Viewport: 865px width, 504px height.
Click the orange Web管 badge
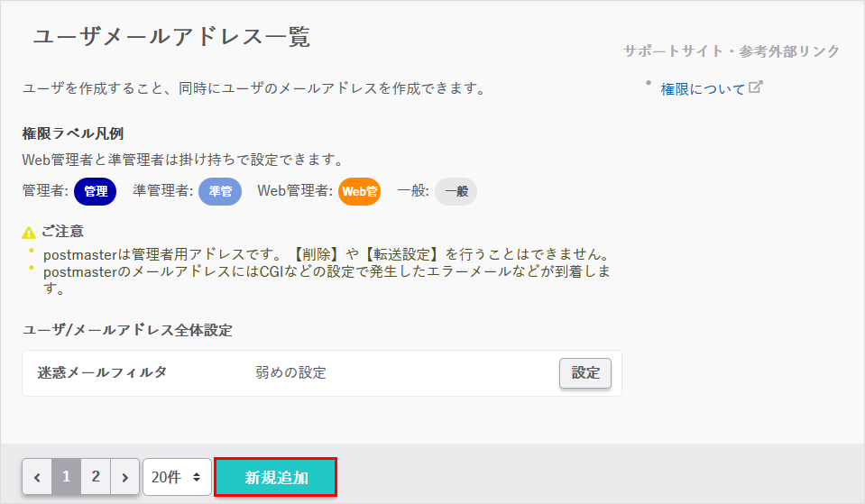point(359,191)
